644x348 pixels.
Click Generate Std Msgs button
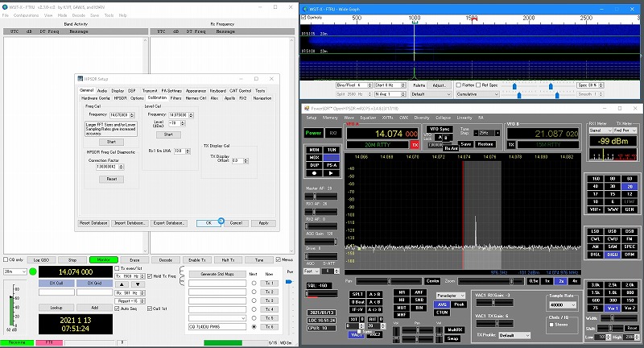[217, 274]
